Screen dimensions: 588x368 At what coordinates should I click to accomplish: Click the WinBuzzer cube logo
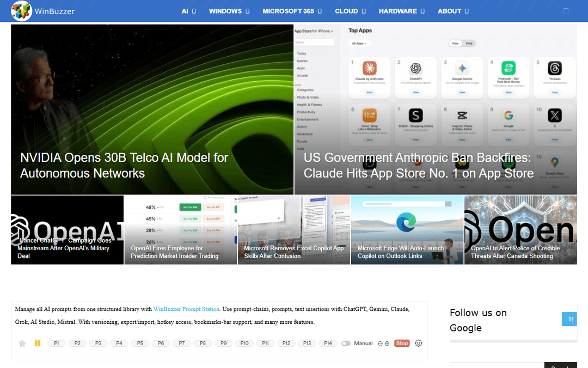pyautogui.click(x=21, y=11)
